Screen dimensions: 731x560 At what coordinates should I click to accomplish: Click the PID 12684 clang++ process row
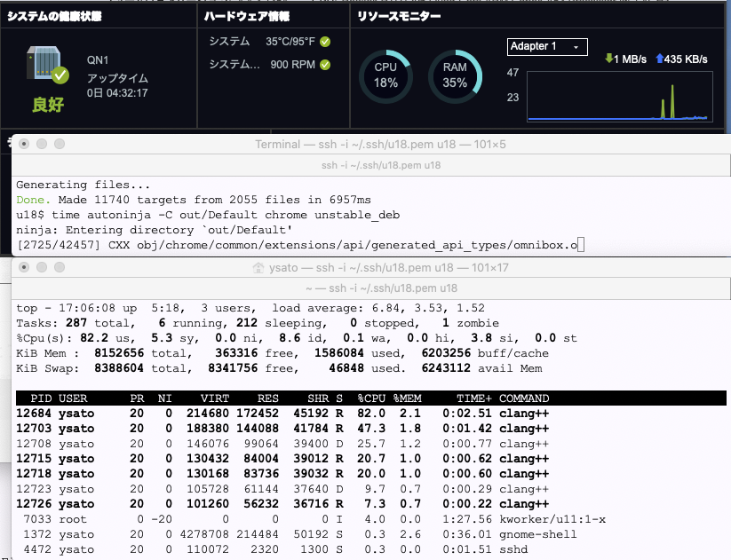(291, 414)
